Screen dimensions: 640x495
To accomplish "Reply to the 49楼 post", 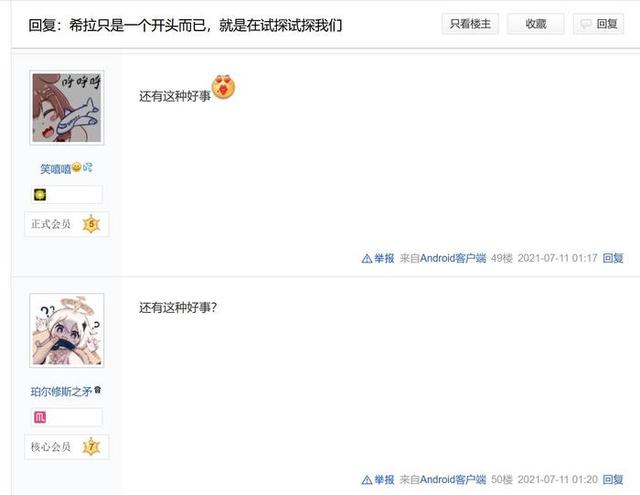I will (613, 258).
